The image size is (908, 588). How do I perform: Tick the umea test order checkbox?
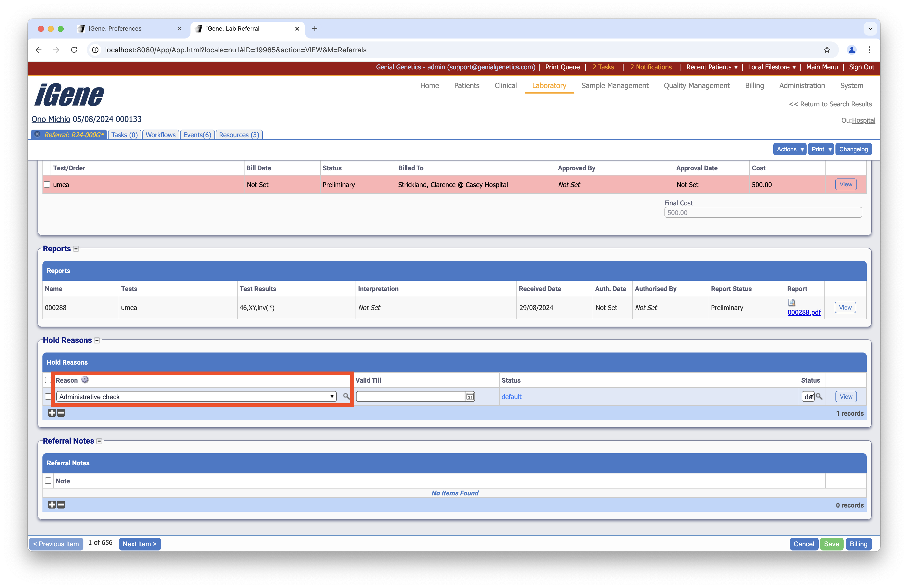[x=47, y=185]
